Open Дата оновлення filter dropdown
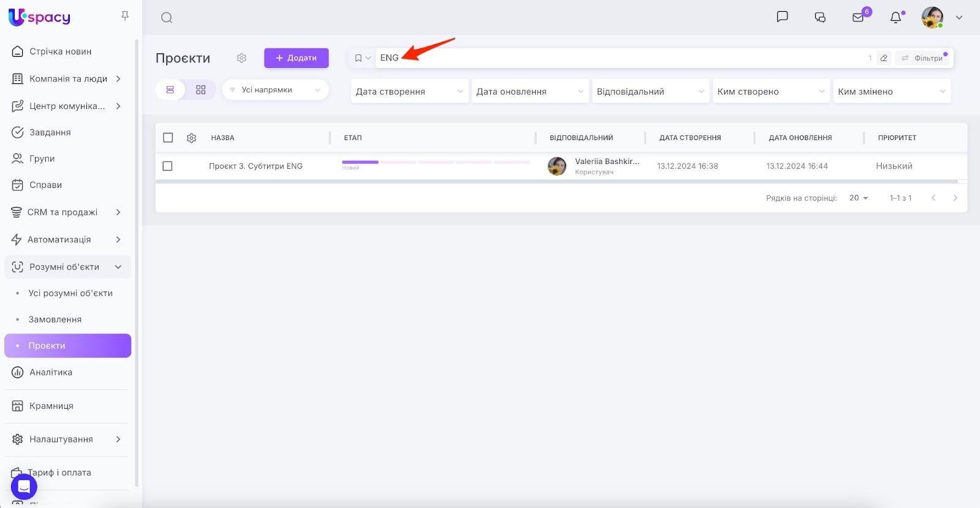Image resolution: width=980 pixels, height=508 pixels. [530, 91]
